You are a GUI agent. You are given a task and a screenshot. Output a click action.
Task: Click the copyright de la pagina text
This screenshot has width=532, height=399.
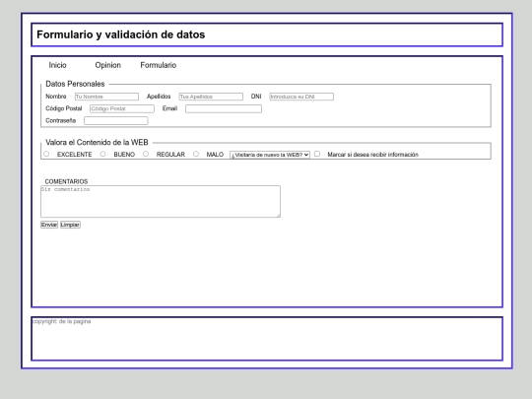click(x=62, y=321)
